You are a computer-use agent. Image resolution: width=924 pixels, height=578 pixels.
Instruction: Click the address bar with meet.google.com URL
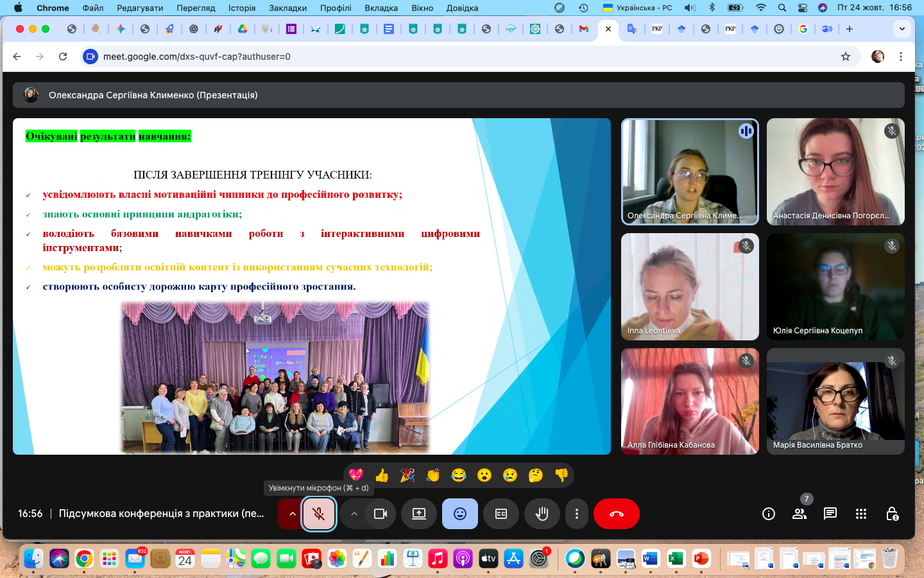(449, 57)
